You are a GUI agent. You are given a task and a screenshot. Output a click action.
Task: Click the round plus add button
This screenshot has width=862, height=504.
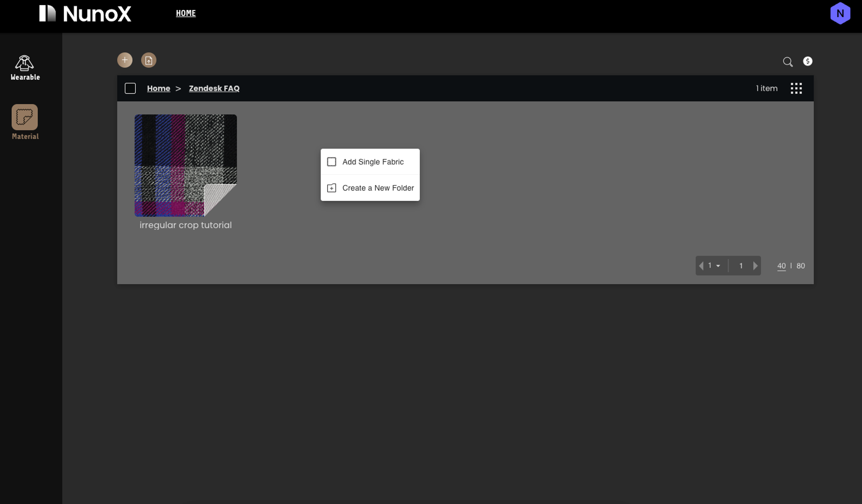(x=125, y=60)
